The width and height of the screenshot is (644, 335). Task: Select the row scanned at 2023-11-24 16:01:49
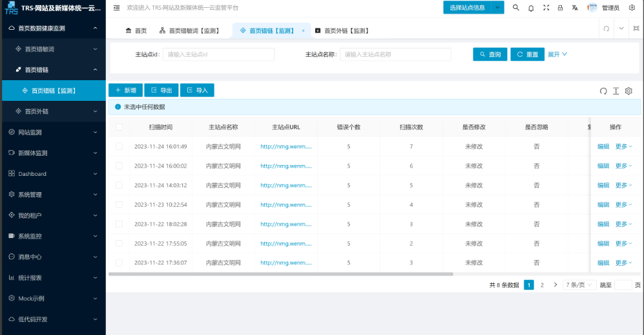pos(119,147)
